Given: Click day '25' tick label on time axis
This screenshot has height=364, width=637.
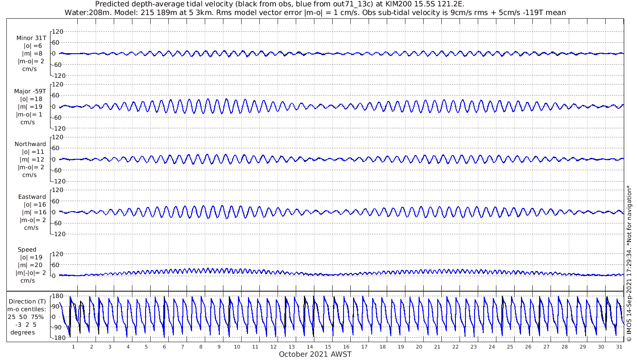Looking at the screenshot, I should point(510,347).
